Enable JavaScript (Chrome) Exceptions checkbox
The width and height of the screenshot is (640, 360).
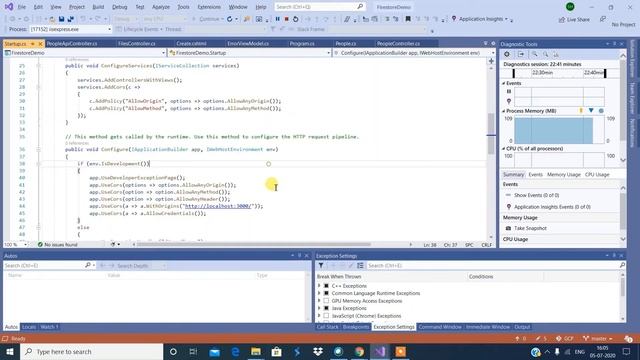pyautogui.click(x=326, y=316)
